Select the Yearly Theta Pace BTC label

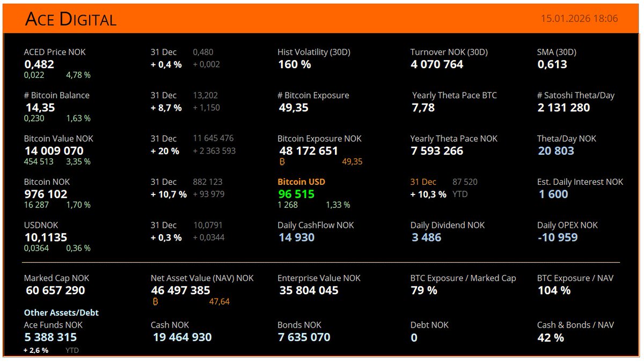point(455,95)
